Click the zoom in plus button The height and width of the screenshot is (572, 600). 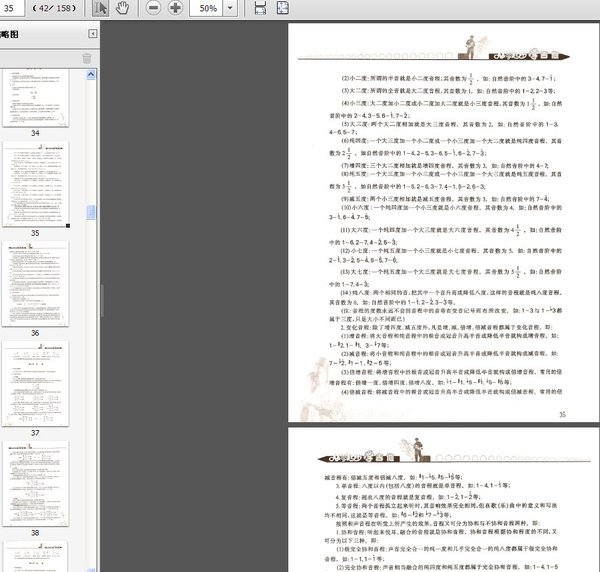175,8
